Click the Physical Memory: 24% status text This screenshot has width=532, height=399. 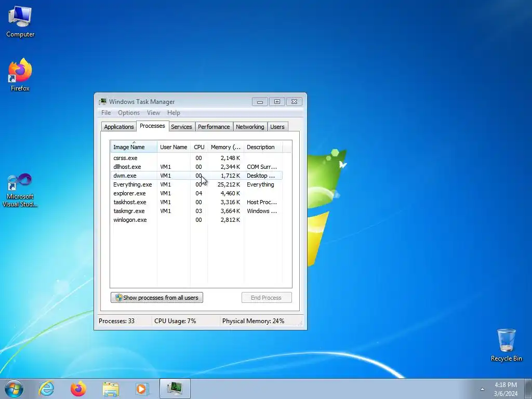click(253, 321)
